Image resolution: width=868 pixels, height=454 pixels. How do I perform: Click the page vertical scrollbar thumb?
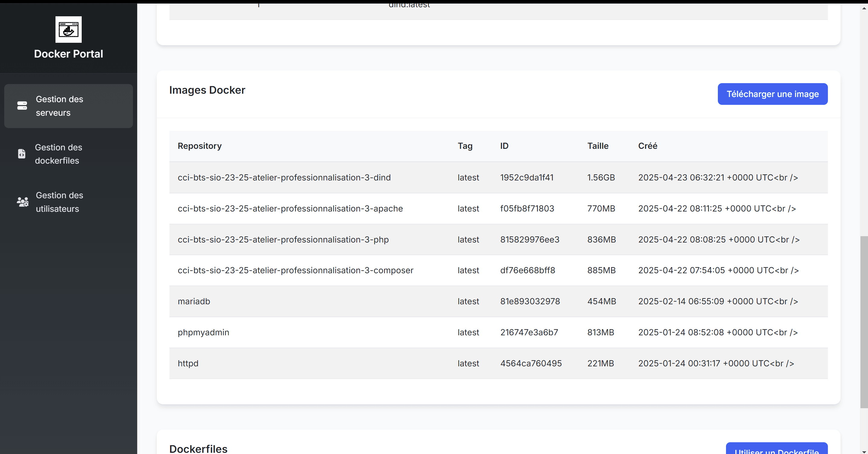click(864, 322)
